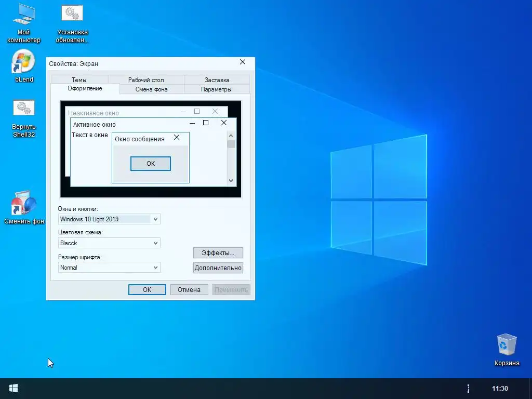Select the Корзина recycle bin icon
Screen dimensions: 532x399
click(x=507, y=350)
